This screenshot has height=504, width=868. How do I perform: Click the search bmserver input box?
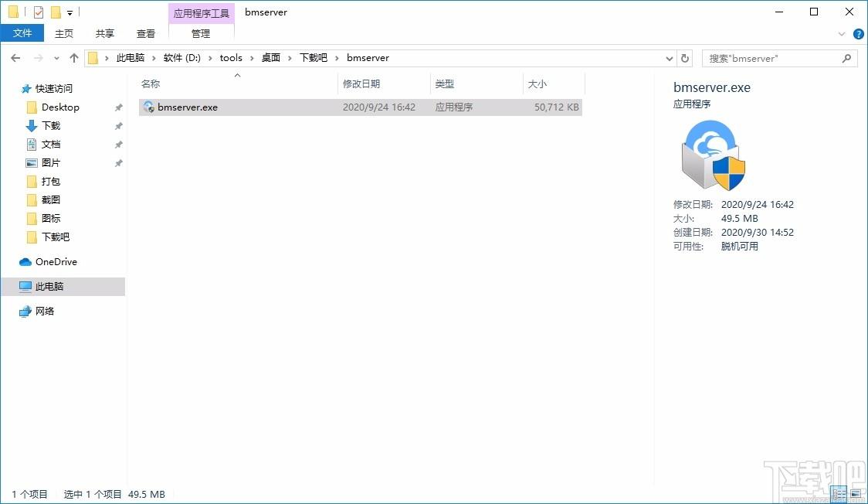click(772, 58)
